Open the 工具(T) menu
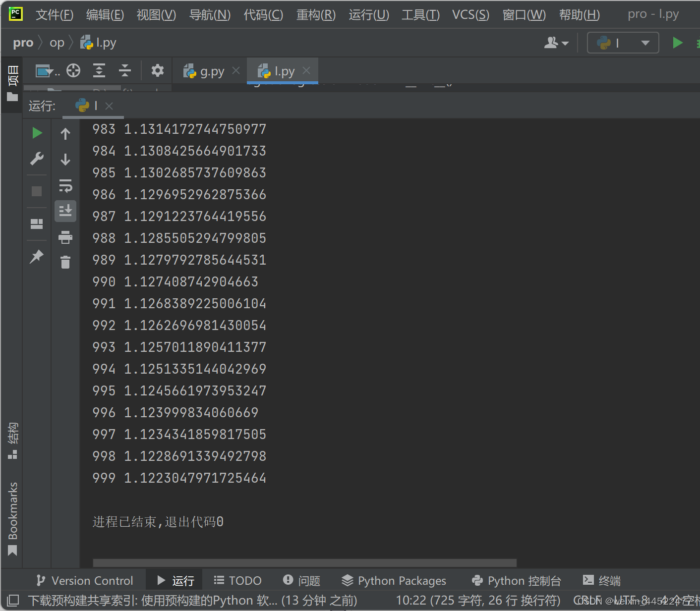Viewport: 700px width, 611px height. click(420, 15)
